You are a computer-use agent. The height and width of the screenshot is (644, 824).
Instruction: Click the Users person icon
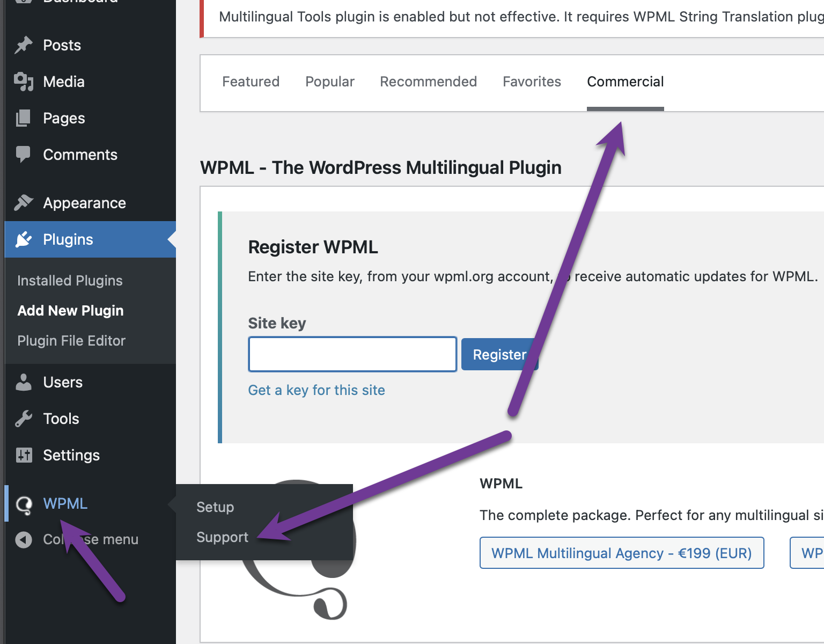tap(24, 382)
